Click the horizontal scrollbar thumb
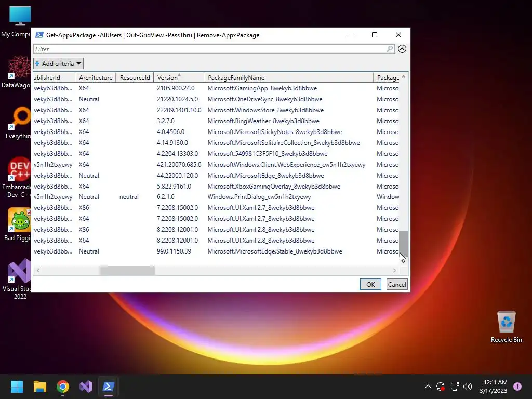Image resolution: width=532 pixels, height=399 pixels. 127,270
